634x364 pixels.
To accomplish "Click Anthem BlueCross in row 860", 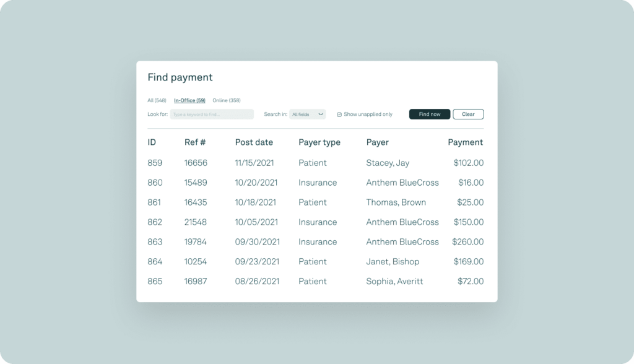I will (402, 183).
